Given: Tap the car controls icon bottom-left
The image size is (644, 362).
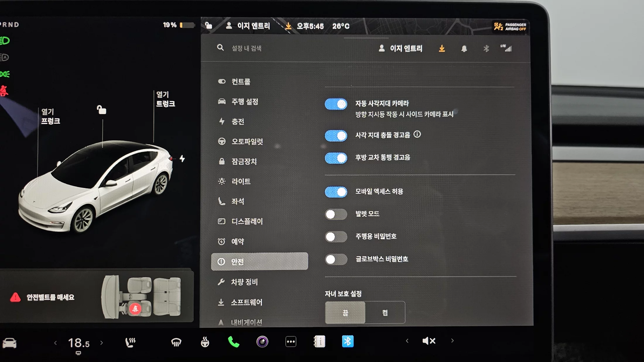Looking at the screenshot, I should coord(9,343).
